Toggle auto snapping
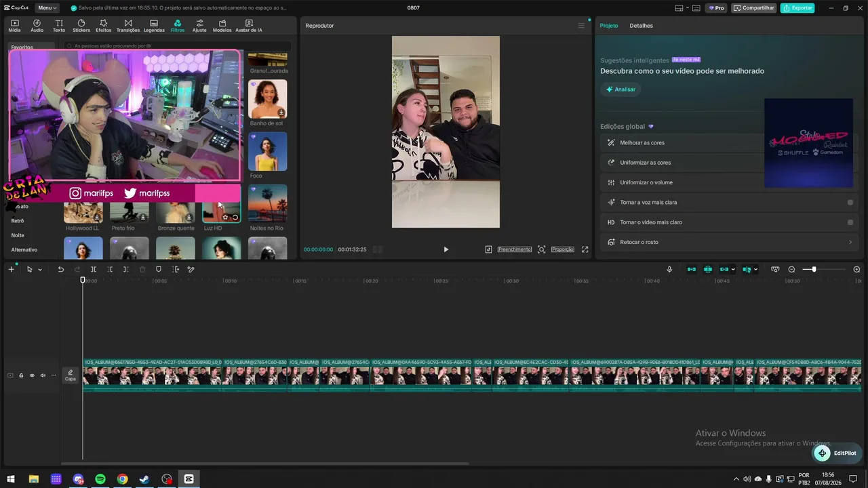Viewport: 868px width, 488px height. 708,269
